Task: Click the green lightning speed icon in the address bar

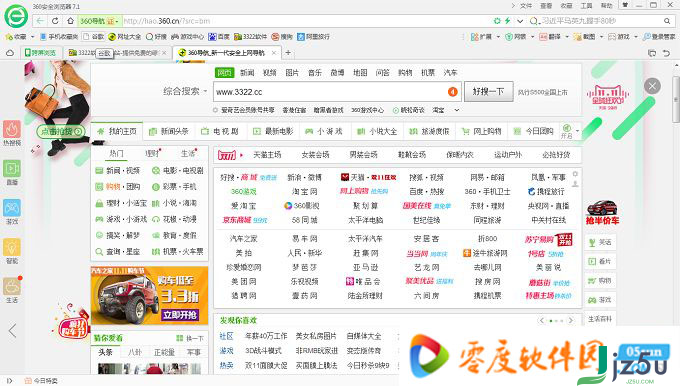Action: tap(507, 21)
